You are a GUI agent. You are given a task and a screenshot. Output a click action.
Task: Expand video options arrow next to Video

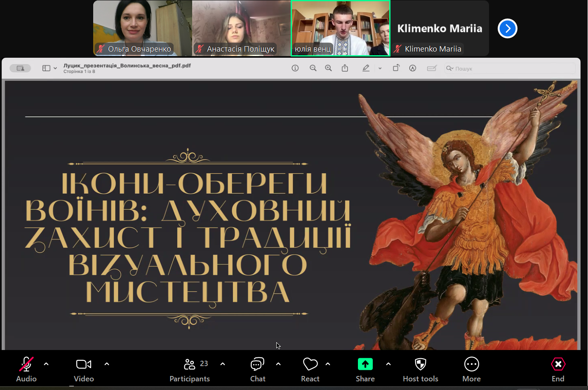(107, 364)
